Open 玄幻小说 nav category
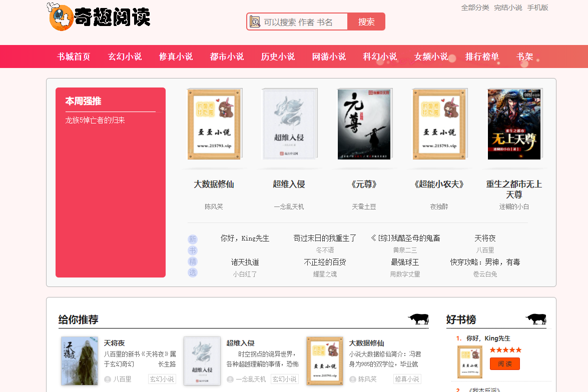588x392 pixels. [x=125, y=56]
